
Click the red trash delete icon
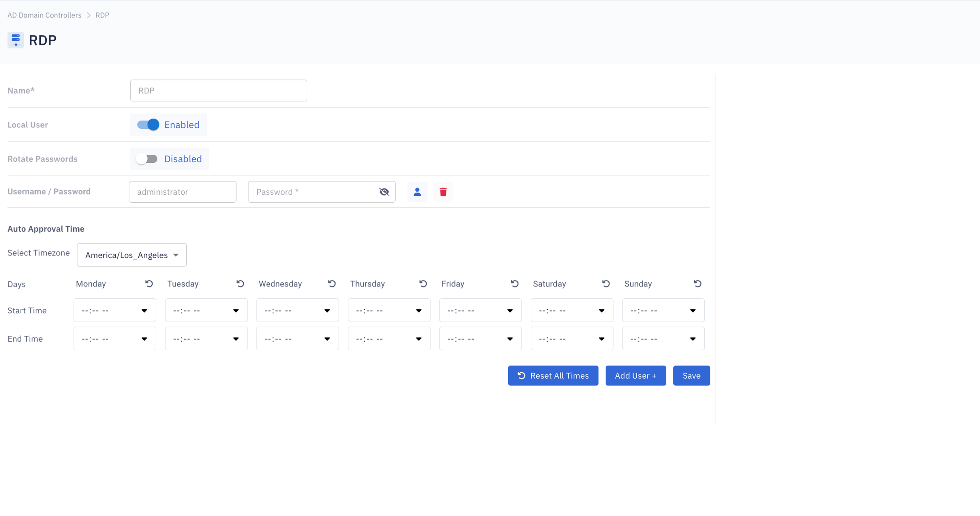click(443, 192)
